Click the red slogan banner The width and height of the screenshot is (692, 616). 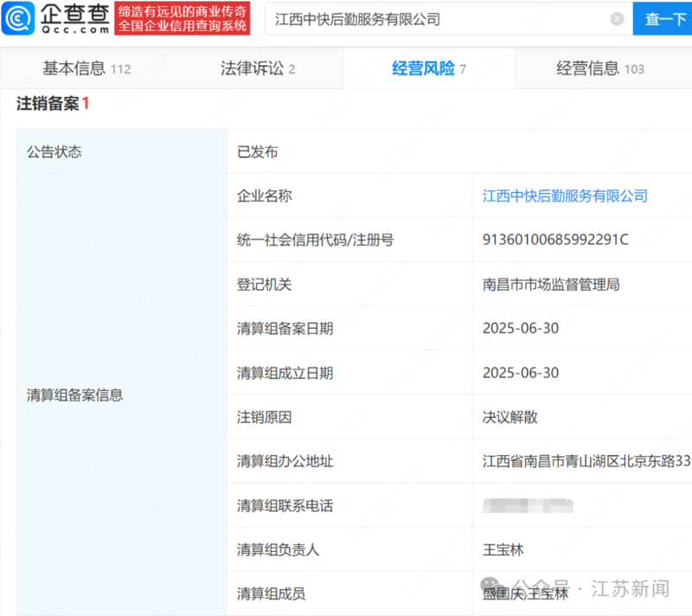pyautogui.click(x=183, y=18)
